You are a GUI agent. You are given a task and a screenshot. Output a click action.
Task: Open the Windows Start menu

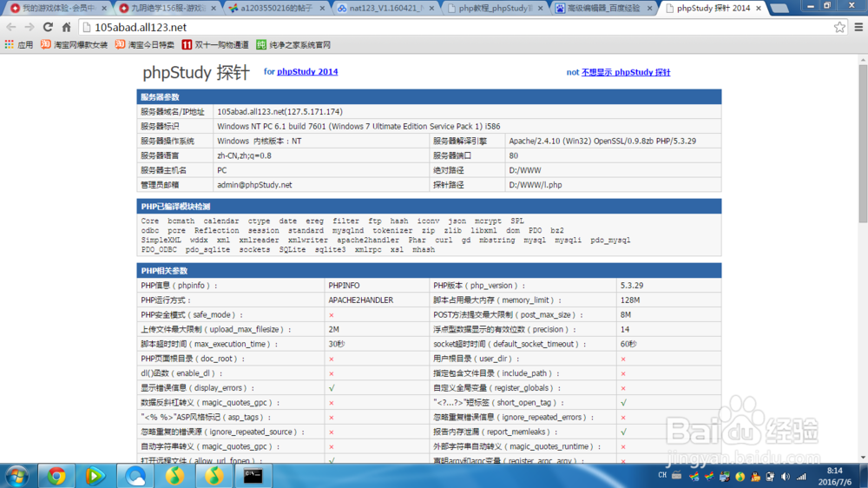pyautogui.click(x=16, y=476)
